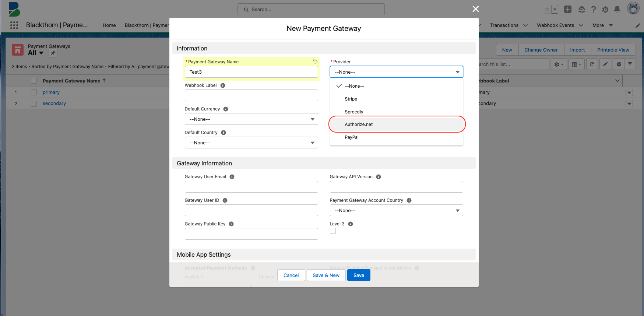Open list view controls gear
644x316 pixels.
coord(559,64)
